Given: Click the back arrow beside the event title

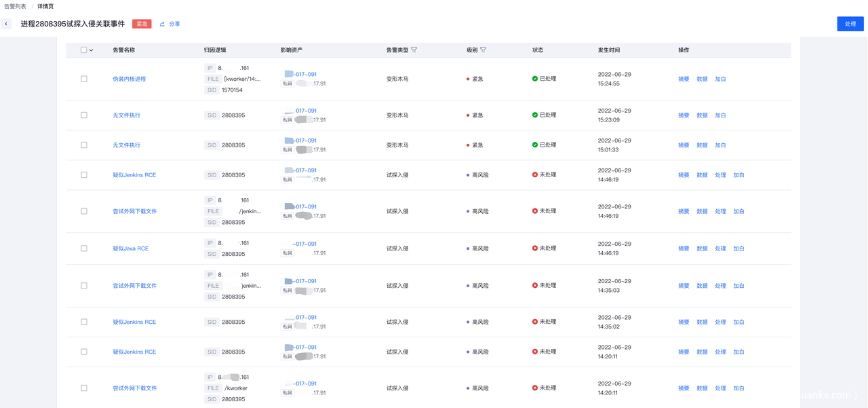Looking at the screenshot, I should click(6, 24).
